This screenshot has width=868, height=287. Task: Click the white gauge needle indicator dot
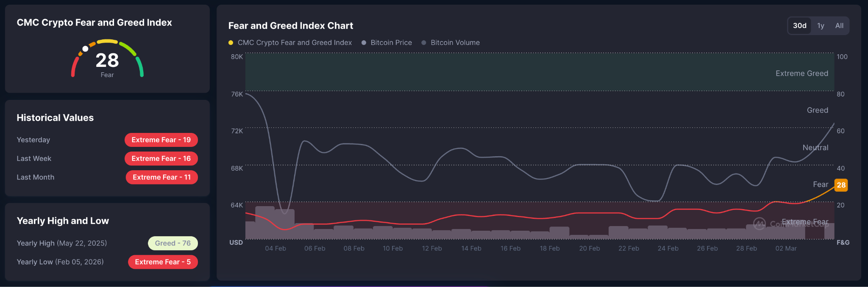85,49
